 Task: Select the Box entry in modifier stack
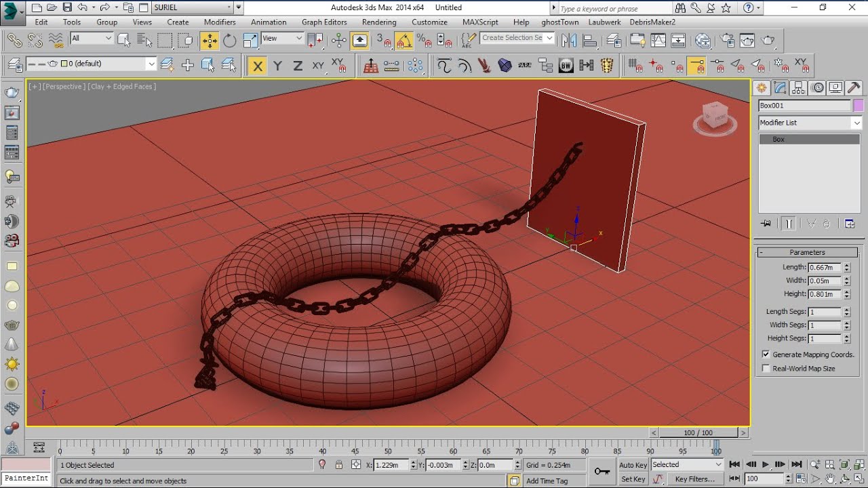809,139
